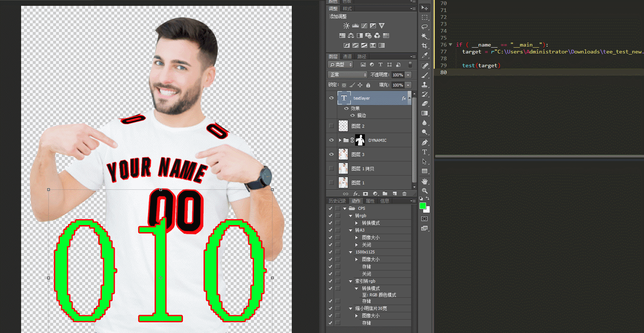Create a new layer group
The image size is (644, 333).
[x=385, y=194]
